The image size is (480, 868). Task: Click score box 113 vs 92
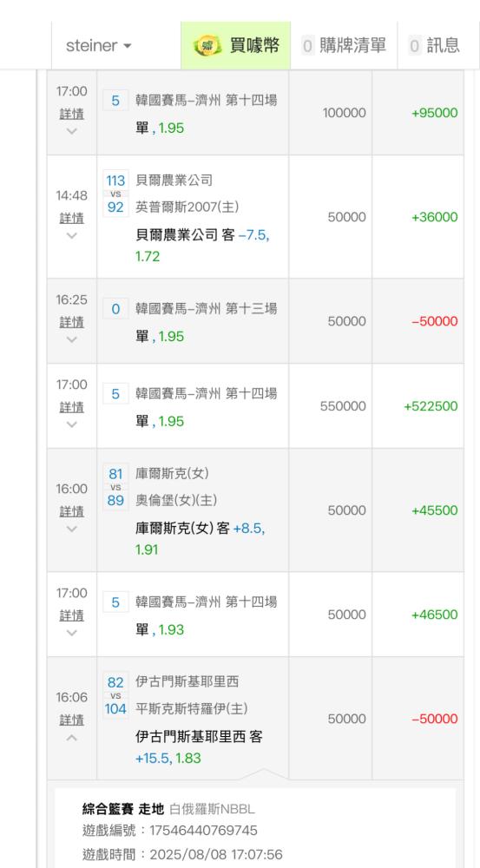coord(115,194)
